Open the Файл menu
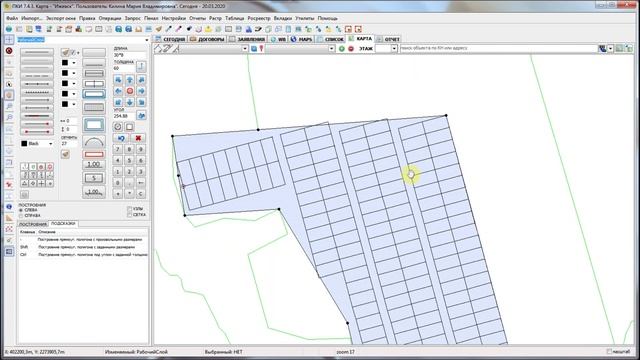Viewport: 640px width, 360px height. tap(12, 18)
